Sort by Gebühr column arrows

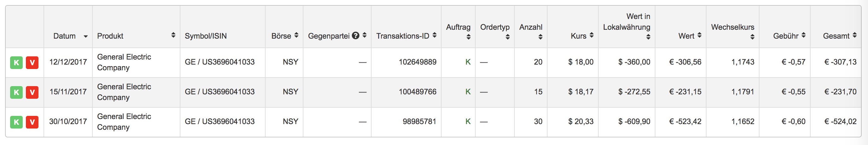[x=803, y=35]
